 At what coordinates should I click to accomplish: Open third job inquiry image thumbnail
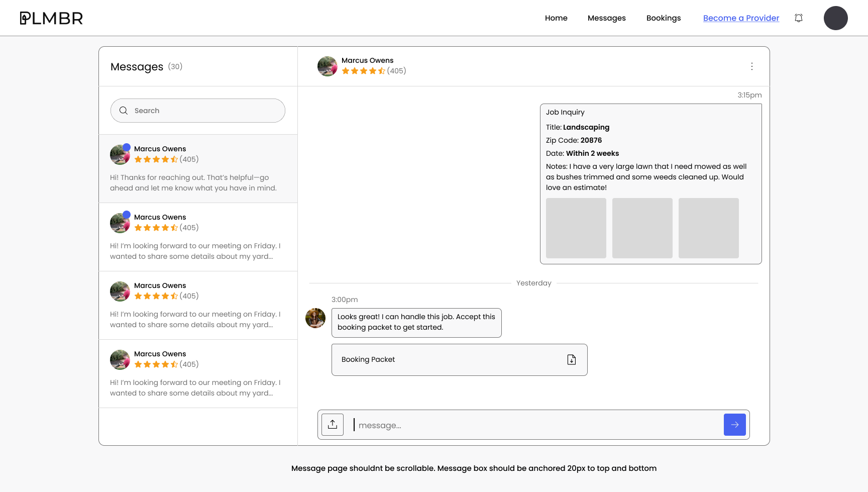click(708, 228)
